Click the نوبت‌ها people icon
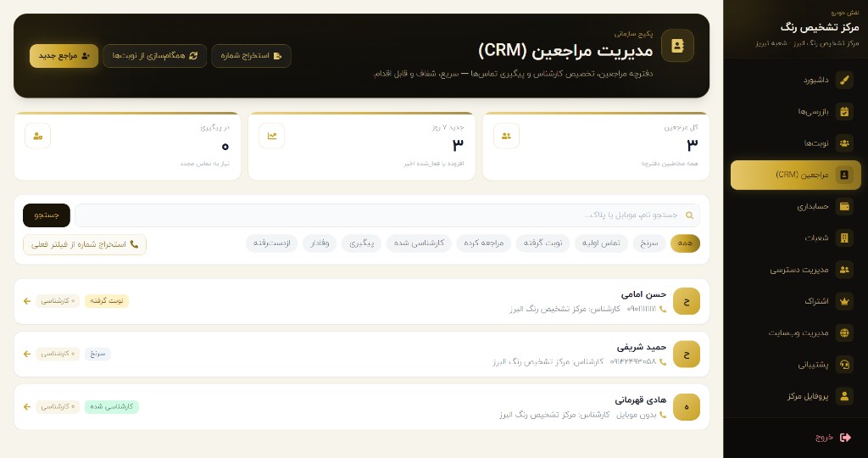 click(x=844, y=142)
